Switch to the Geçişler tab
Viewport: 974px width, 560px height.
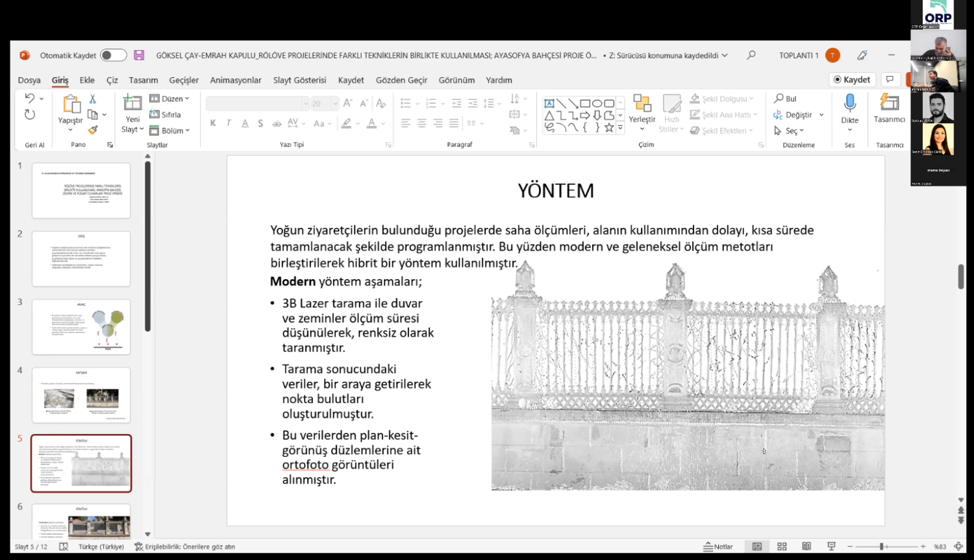tap(184, 80)
